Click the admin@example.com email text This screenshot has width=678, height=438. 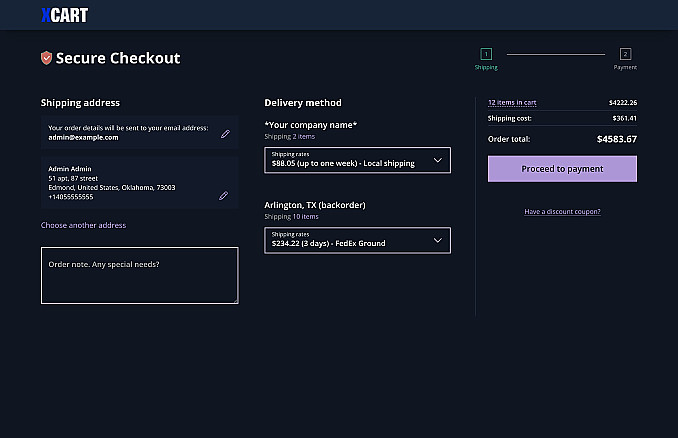click(x=83, y=138)
